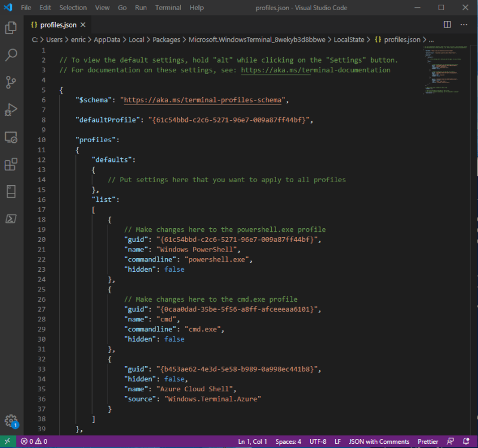
Task: Click the "profiles" key on line 10
Action: [x=96, y=140]
